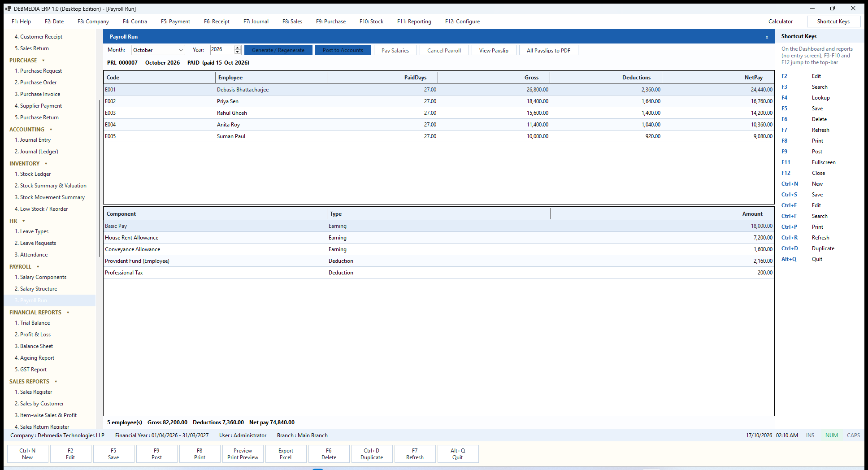The image size is (868, 470).
Task: Sort by the NetPay column header
Action: pos(718,78)
